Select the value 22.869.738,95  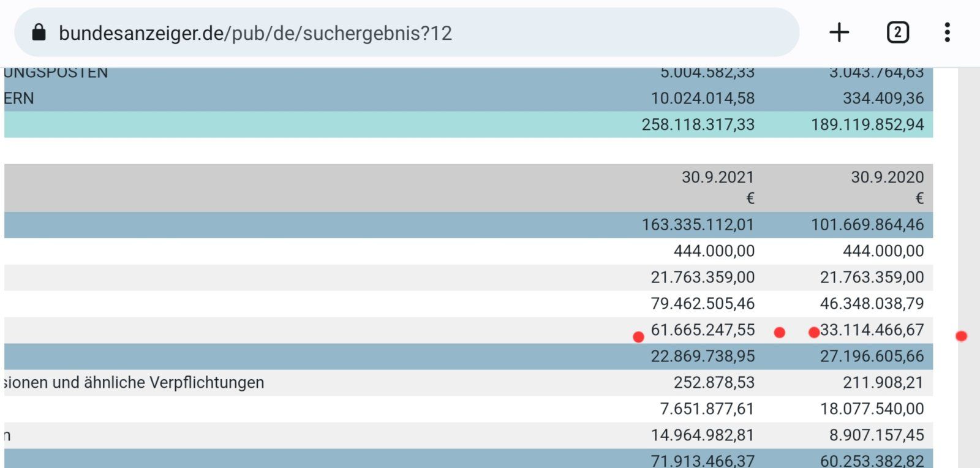pyautogui.click(x=703, y=356)
